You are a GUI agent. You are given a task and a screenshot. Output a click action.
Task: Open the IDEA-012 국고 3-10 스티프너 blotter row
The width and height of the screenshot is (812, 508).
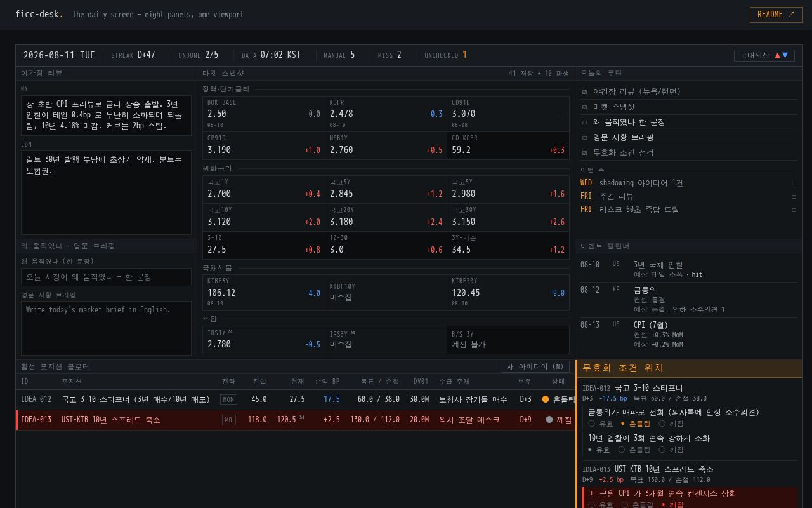click(x=296, y=399)
